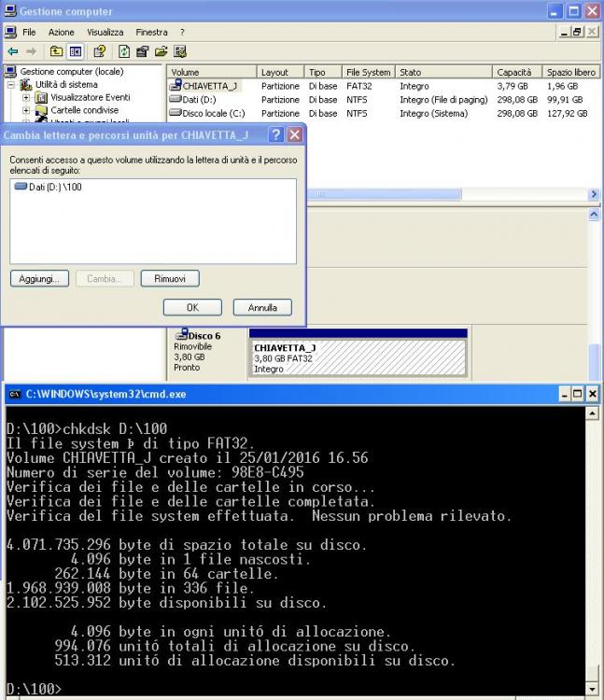This screenshot has width=604, height=700.
Task: Open the Visualizza menu
Action: pyautogui.click(x=105, y=32)
